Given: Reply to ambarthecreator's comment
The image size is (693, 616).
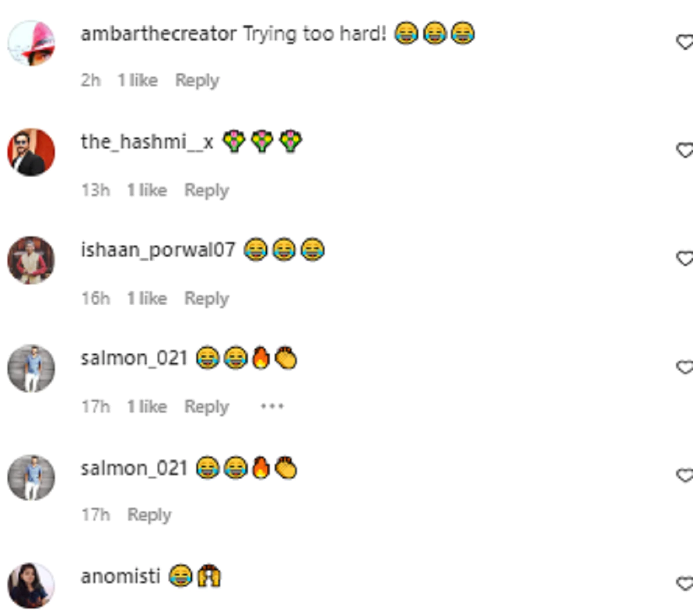Looking at the screenshot, I should [x=197, y=80].
